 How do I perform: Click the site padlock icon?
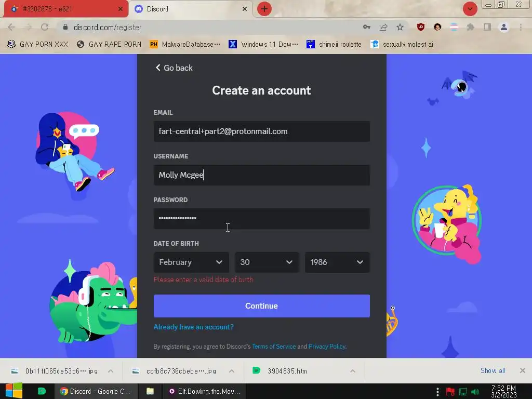(x=65, y=27)
